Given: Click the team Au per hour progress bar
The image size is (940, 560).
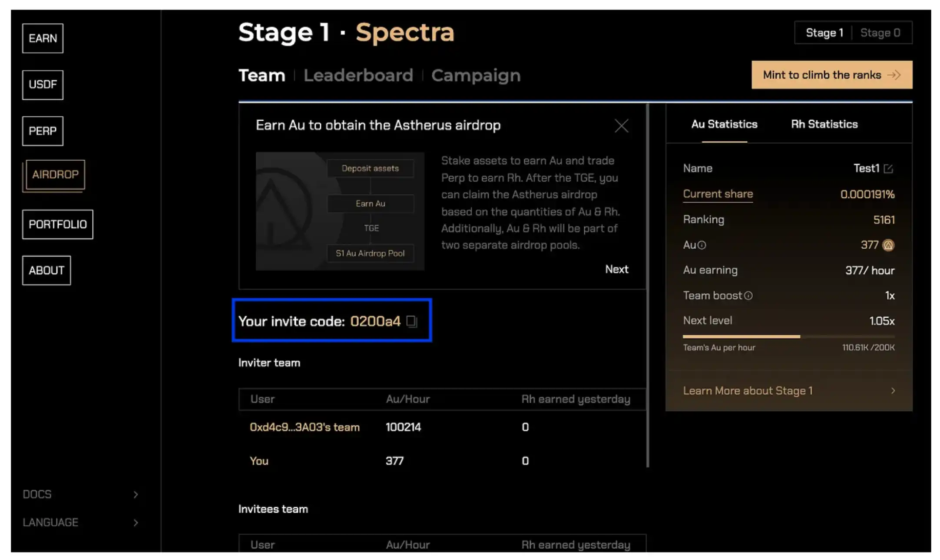Looking at the screenshot, I should [x=788, y=336].
